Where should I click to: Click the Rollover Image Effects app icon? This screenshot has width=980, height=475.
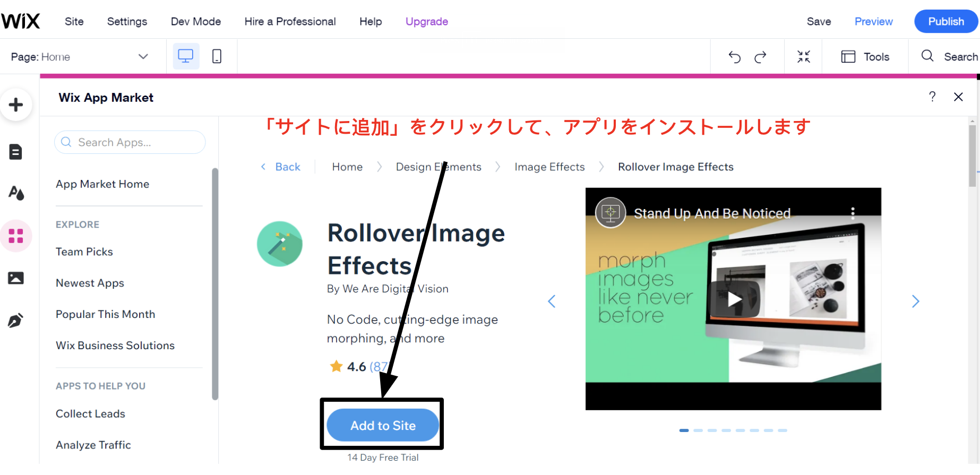click(280, 244)
